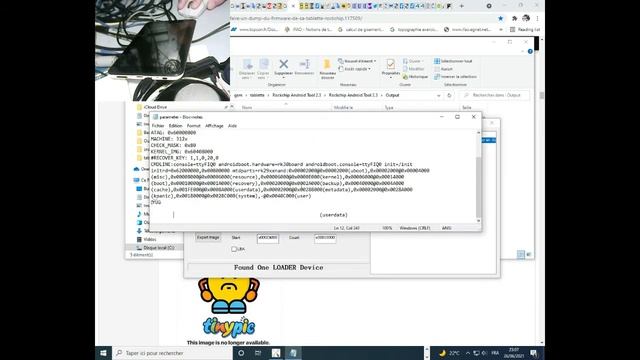
Task: Expand the Supprimer dropdown arrow
Action: point(283,78)
